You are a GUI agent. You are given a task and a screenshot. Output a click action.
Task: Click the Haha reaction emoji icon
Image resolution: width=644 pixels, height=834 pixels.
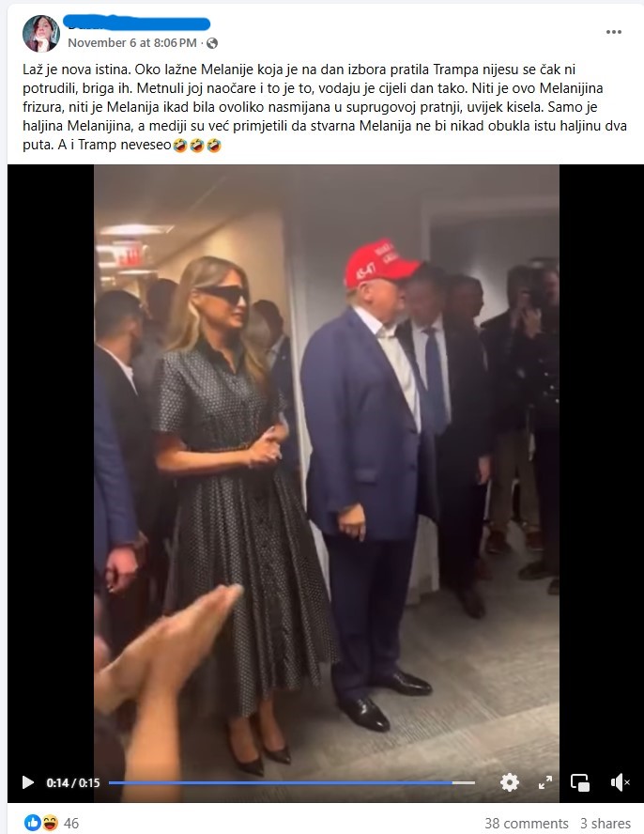pos(50,823)
